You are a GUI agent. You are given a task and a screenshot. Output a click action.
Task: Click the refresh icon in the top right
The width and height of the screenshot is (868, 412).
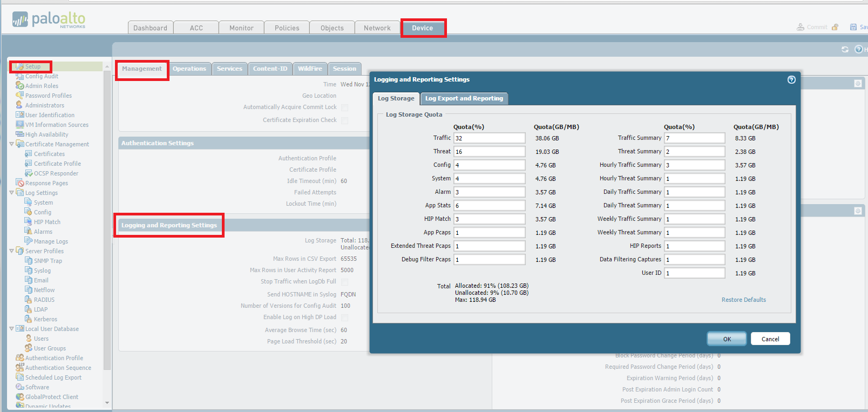click(845, 50)
